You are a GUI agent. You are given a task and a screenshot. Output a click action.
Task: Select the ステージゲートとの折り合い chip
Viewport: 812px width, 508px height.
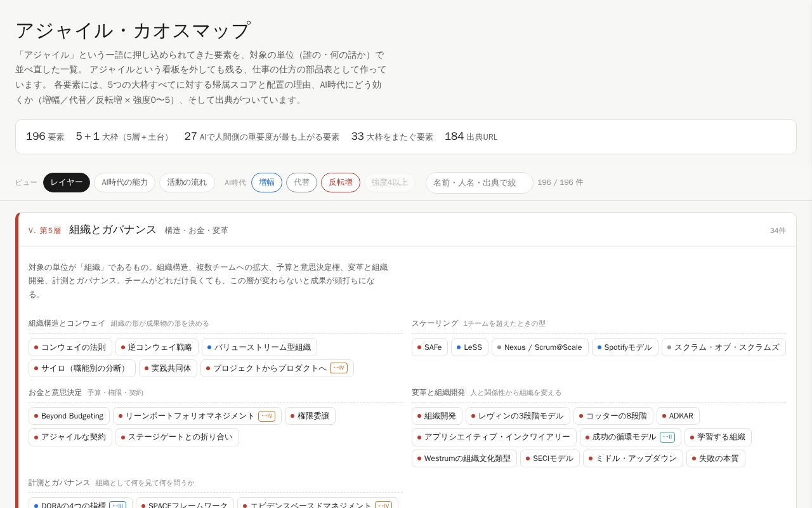click(x=177, y=437)
